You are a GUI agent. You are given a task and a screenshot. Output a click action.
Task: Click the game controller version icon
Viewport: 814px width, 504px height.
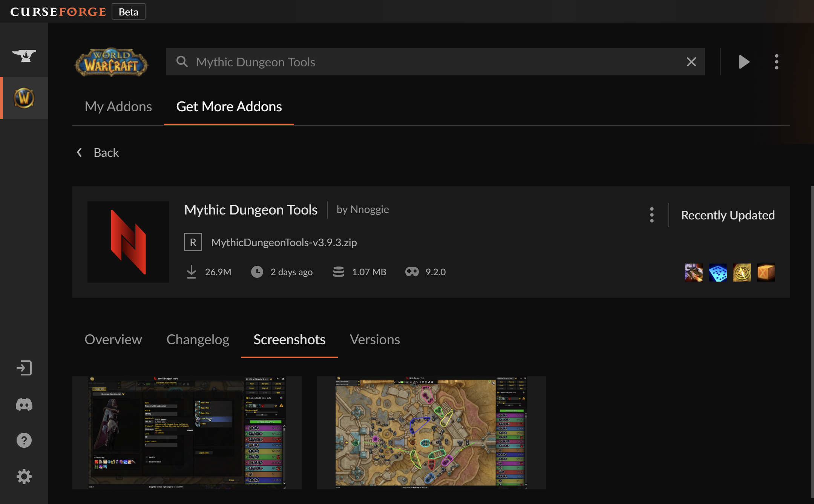tap(412, 272)
